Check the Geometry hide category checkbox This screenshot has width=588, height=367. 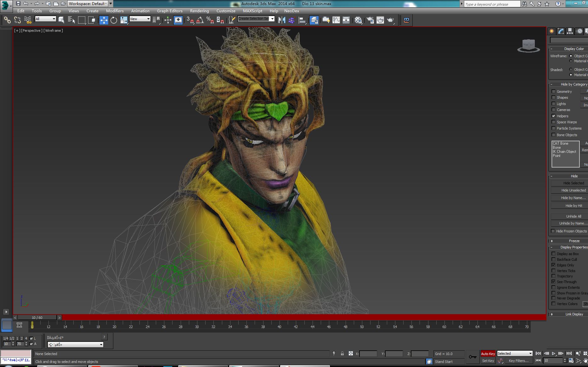[x=553, y=92]
